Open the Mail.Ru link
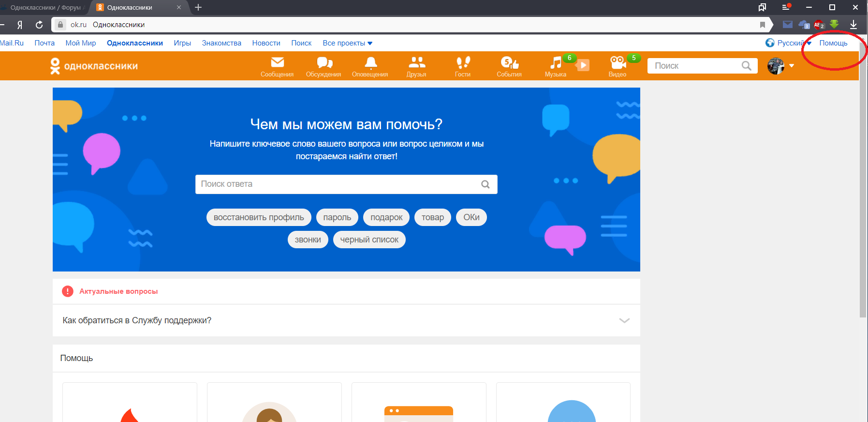868x422 pixels. (12, 43)
